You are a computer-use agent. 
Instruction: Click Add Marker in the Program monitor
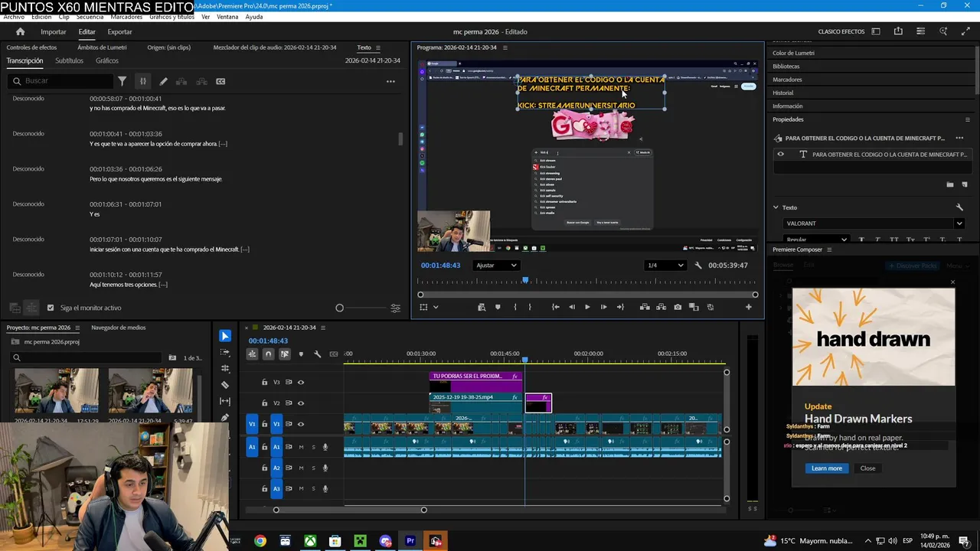click(498, 307)
